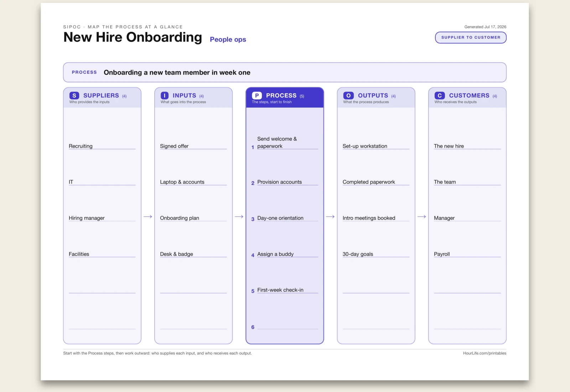
Task: Click the 'The steps, start to finish' subtitle
Action: (x=272, y=102)
